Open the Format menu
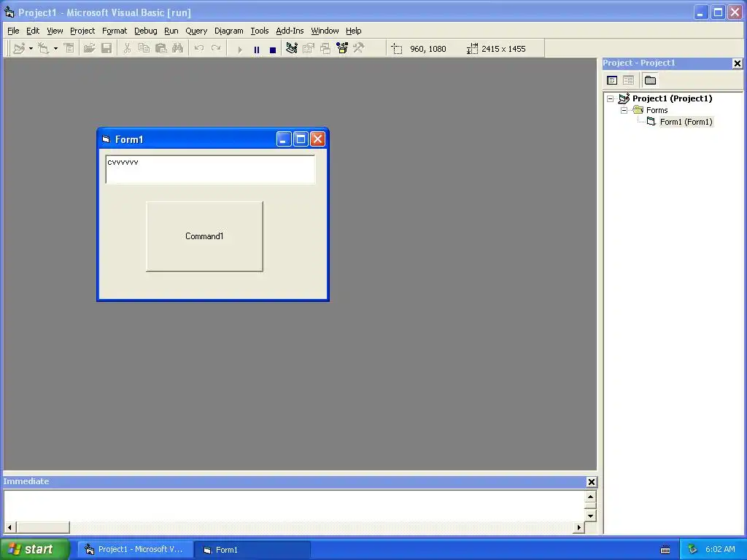Screen dimensions: 747x560 pyautogui.click(x=115, y=31)
